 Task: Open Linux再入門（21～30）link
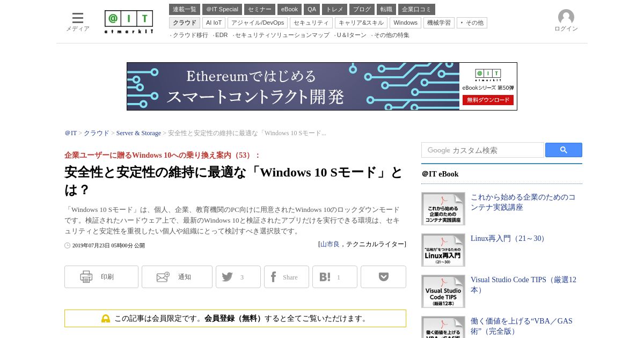tap(509, 239)
